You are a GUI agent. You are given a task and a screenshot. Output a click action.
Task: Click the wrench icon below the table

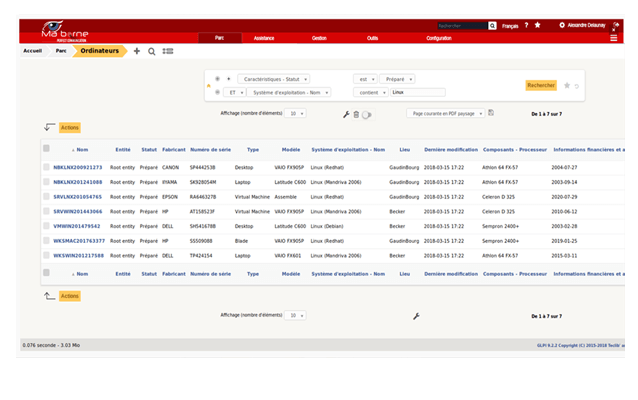click(x=416, y=316)
